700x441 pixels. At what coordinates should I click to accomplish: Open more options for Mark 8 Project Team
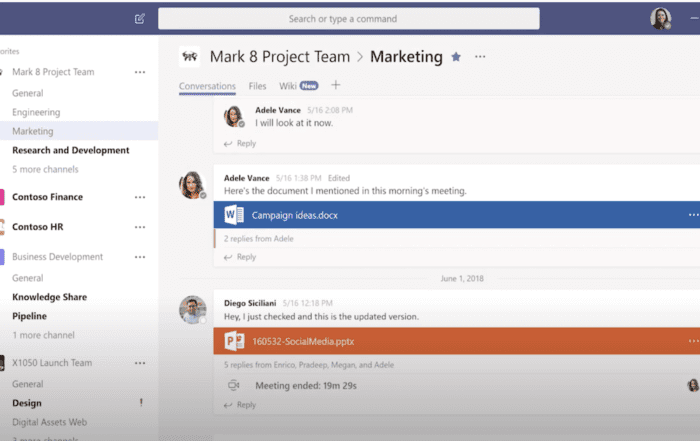pos(140,72)
